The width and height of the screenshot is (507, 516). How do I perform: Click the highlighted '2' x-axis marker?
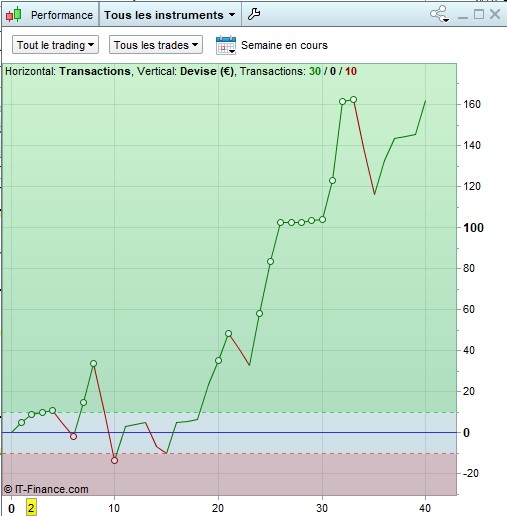pos(31,508)
